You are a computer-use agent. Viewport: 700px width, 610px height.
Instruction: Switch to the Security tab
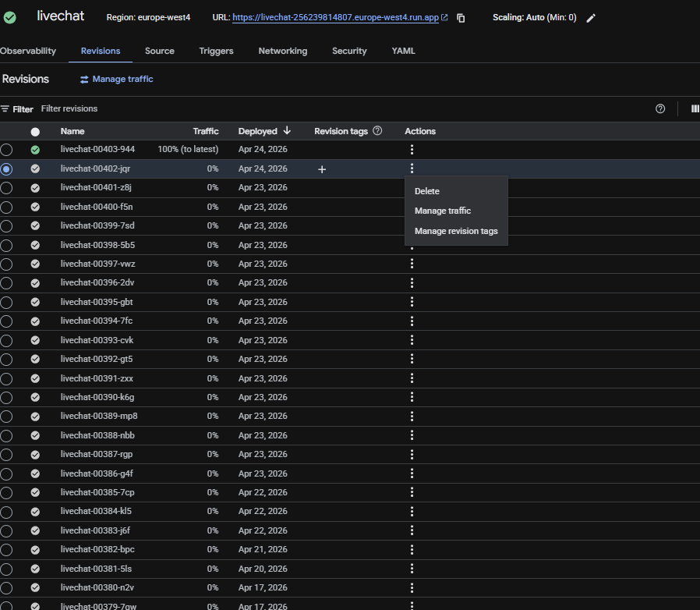coord(349,51)
